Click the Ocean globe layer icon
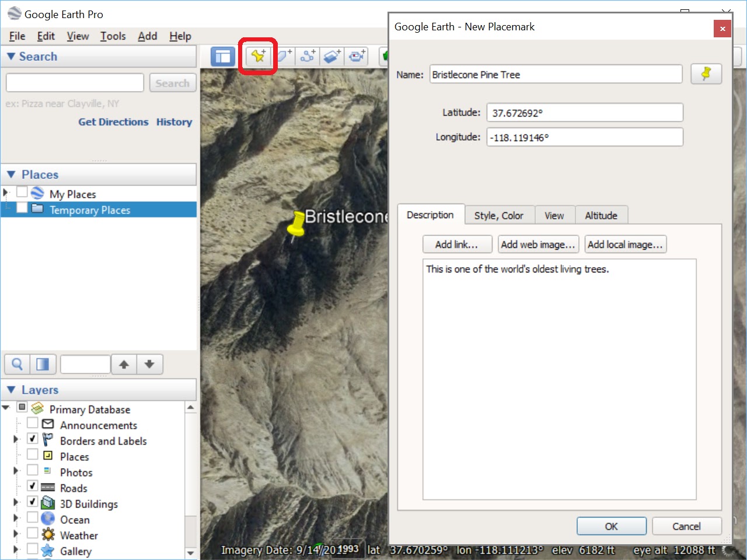The height and width of the screenshot is (560, 747). pos(48,518)
